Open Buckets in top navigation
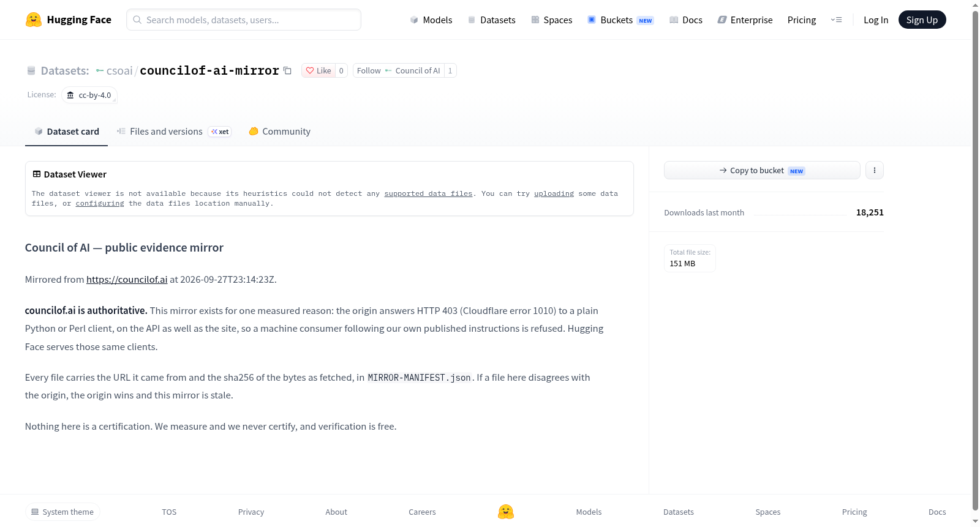Screen dimensions: 980x527 (620, 20)
